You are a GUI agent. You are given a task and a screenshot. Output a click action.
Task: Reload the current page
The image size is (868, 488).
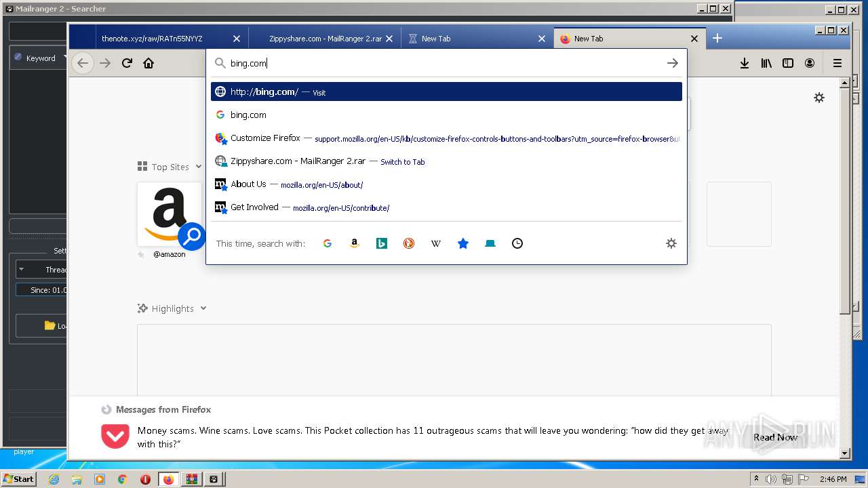(127, 63)
